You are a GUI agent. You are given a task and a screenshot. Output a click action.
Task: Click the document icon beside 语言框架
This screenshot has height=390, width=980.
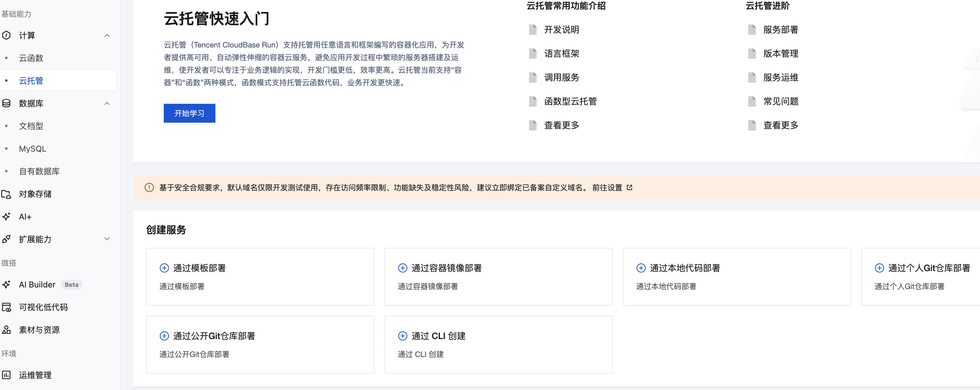533,53
